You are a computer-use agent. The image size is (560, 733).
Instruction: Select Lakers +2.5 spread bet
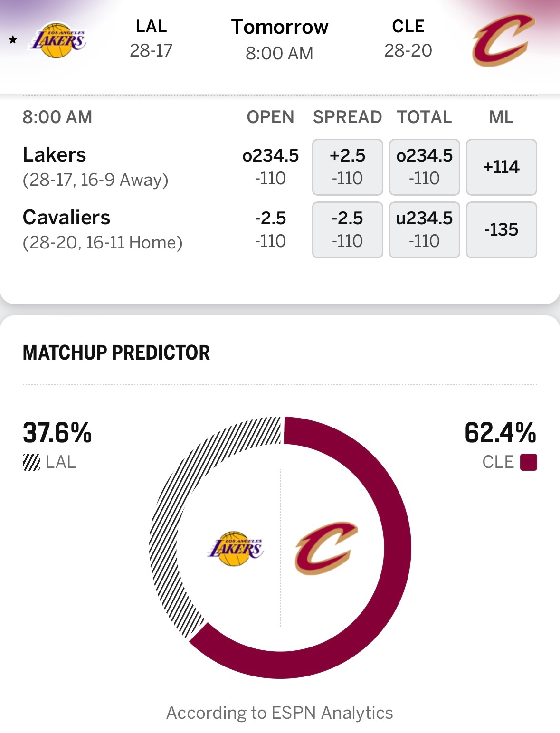[348, 167]
